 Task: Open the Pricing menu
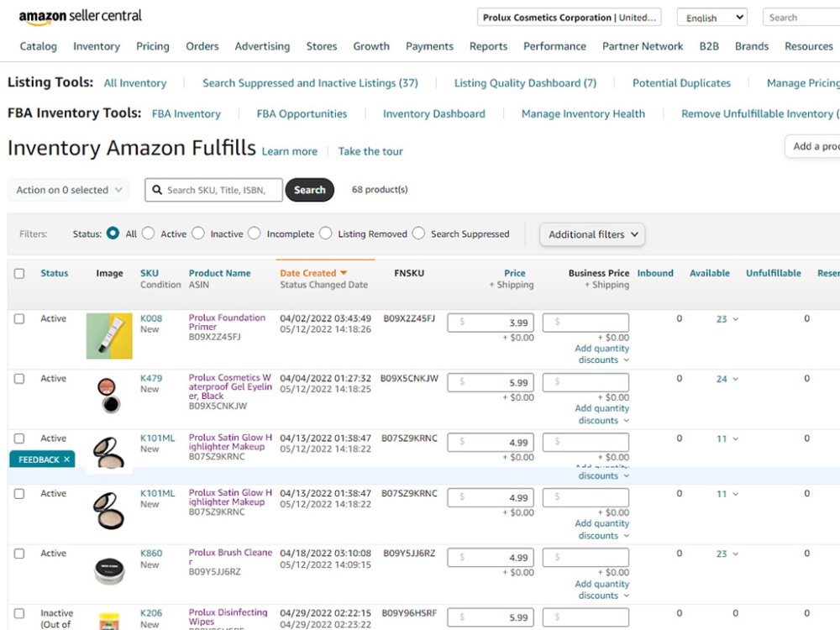tap(153, 46)
